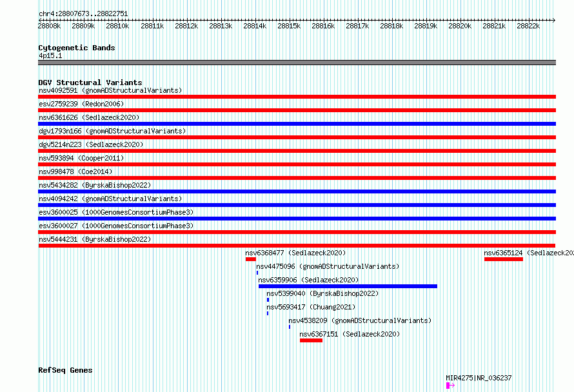Click the red bar under nsv5444231

[297, 246]
